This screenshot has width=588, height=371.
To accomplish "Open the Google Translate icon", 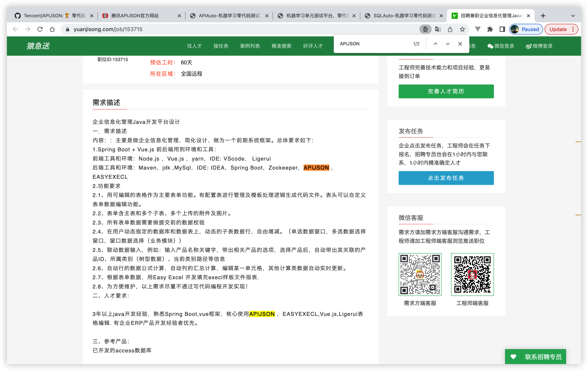I will [x=438, y=29].
